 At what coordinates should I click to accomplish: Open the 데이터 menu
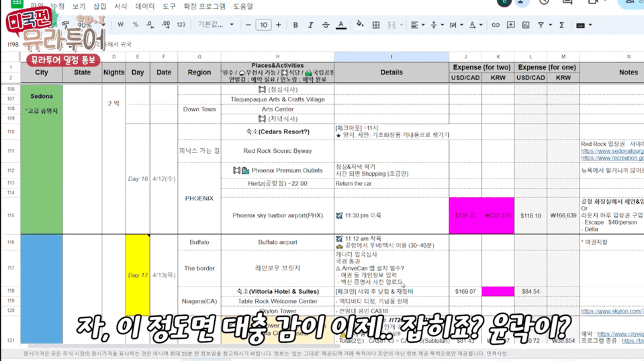pos(144,6)
